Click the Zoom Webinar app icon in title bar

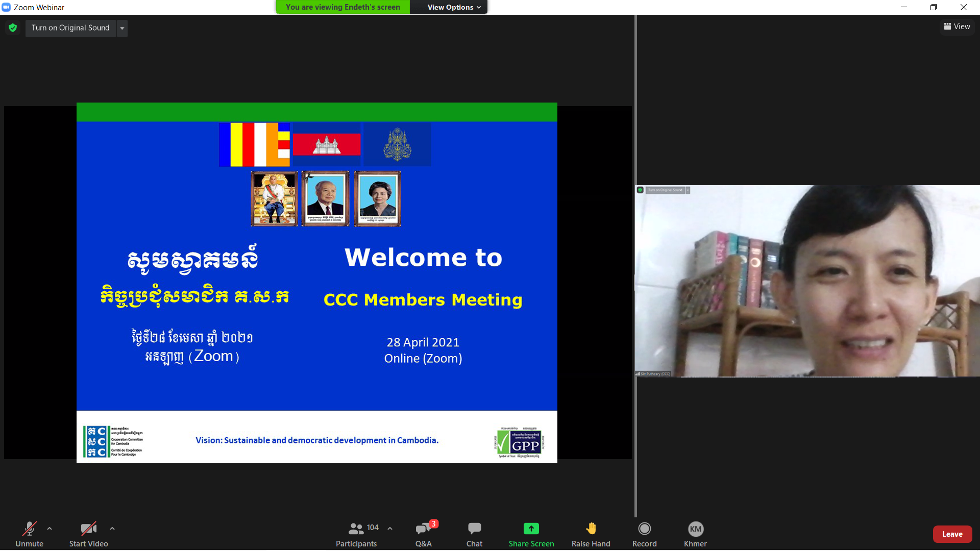(6, 7)
